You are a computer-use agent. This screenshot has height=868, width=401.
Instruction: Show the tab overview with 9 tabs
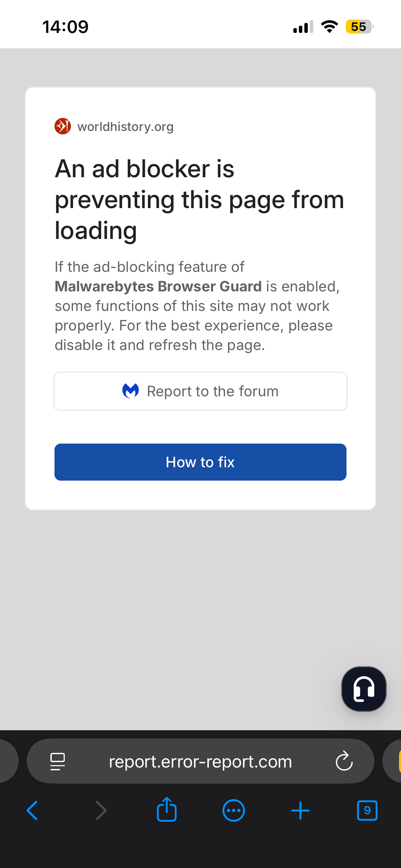tap(367, 810)
